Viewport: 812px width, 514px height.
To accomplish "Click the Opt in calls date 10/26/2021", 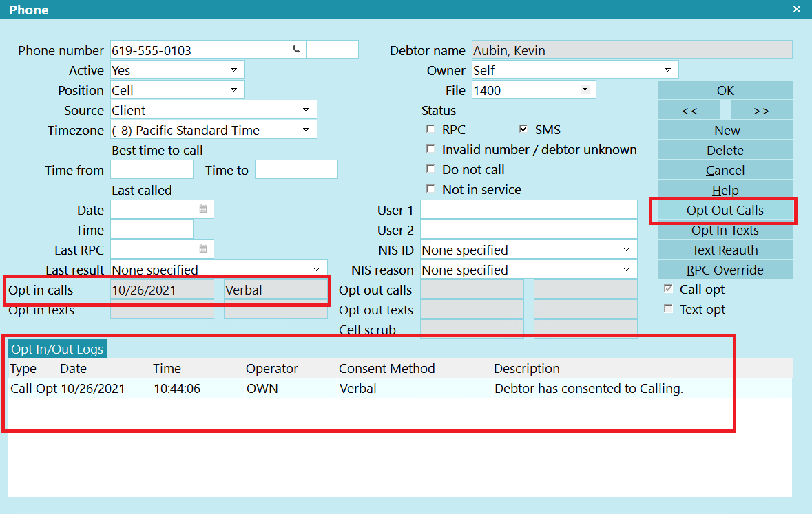I will [x=162, y=290].
